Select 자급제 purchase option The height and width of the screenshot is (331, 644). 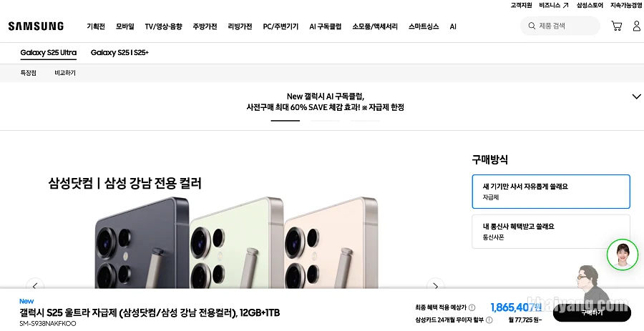pos(551,192)
